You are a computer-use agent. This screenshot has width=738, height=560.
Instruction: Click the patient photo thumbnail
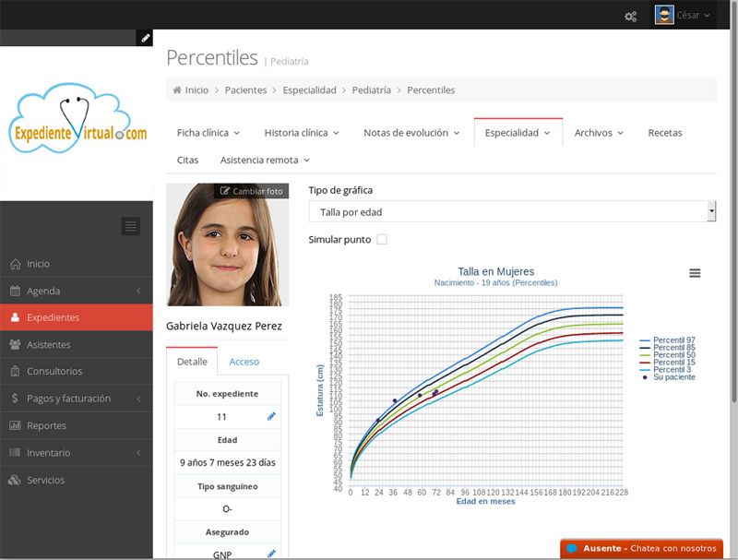click(x=227, y=249)
